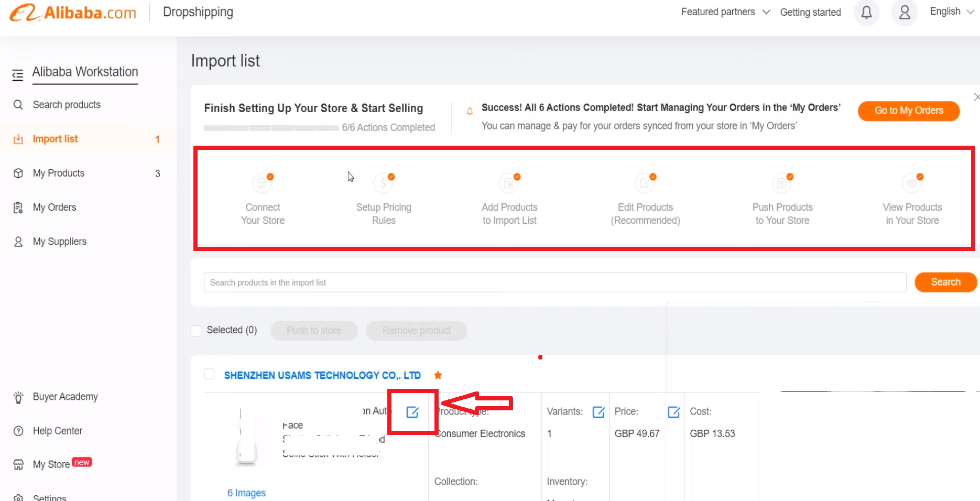Open the SHENZHEN USAMS TECHNOLOGY CO,. LTD link

coord(322,375)
